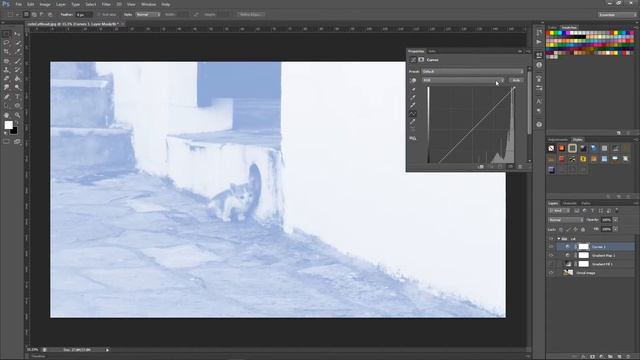Toggle visibility of Curves 1 layer
Image resolution: width=640 pixels, height=360 pixels.
551,247
